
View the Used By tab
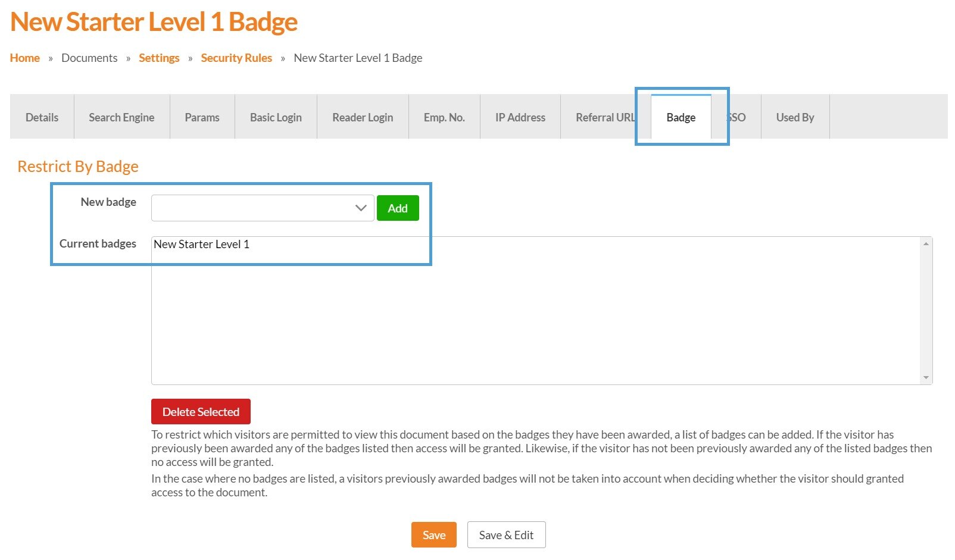point(795,117)
